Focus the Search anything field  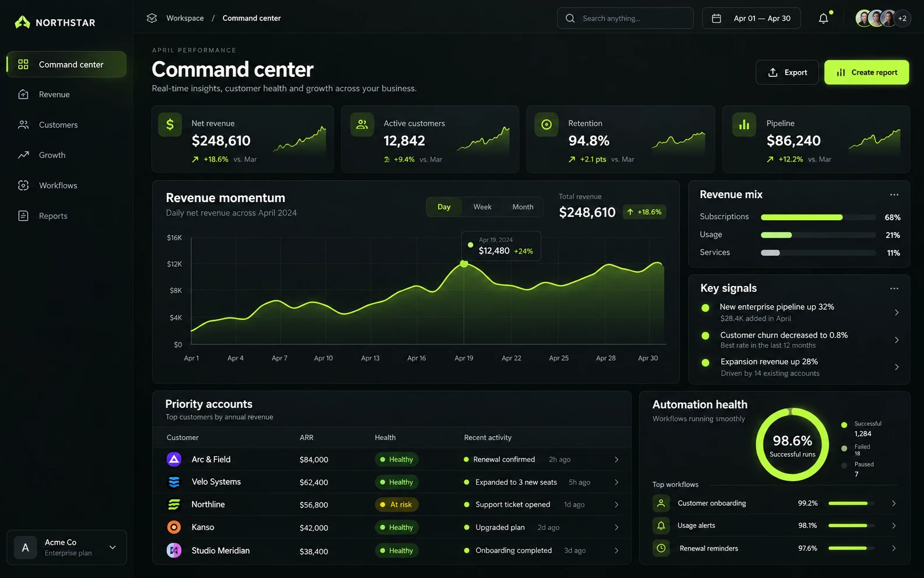625,18
